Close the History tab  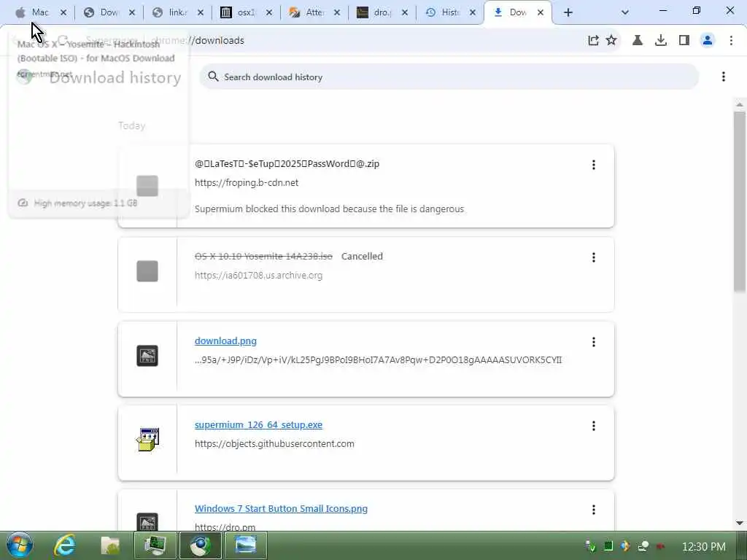[x=473, y=12]
